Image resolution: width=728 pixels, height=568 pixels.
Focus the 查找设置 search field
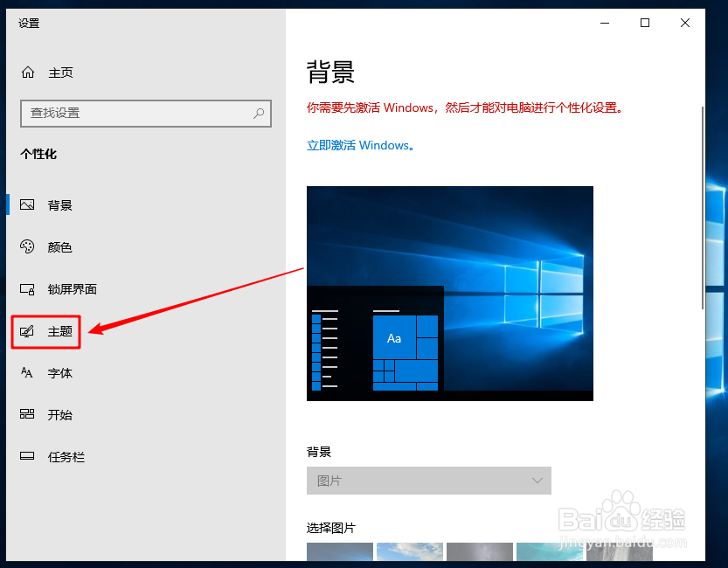(146, 114)
